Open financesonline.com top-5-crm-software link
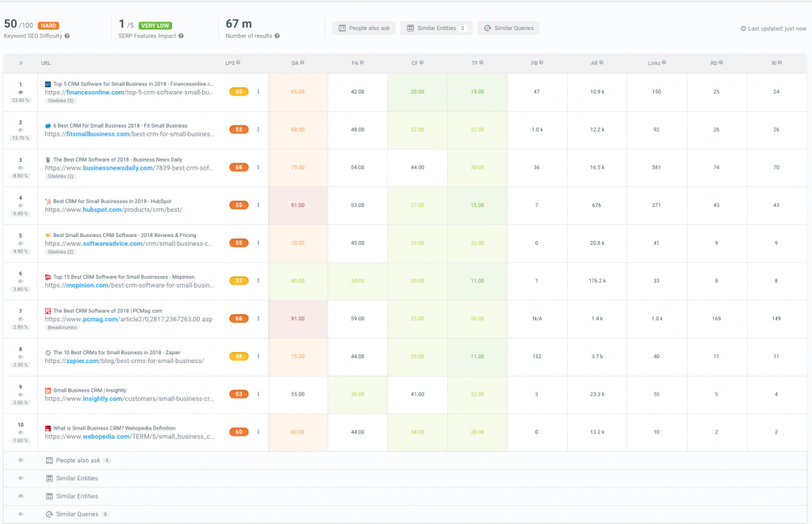812x524 pixels. (x=129, y=92)
